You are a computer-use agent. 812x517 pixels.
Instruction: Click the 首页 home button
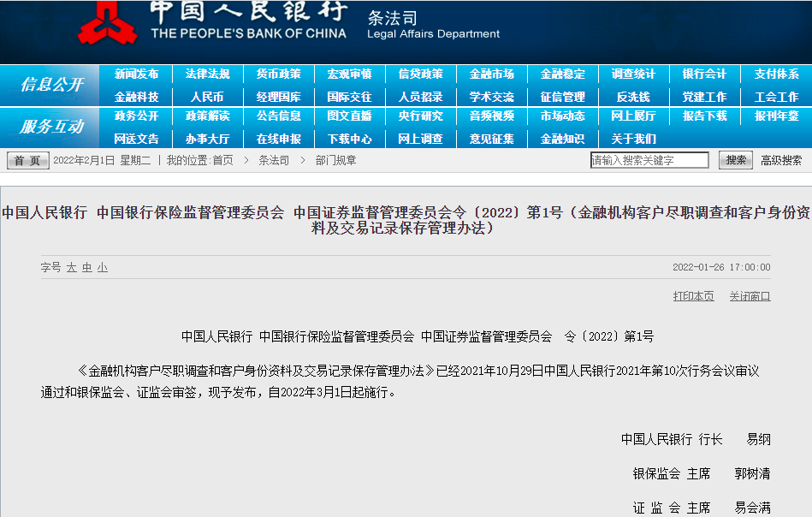click(28, 161)
